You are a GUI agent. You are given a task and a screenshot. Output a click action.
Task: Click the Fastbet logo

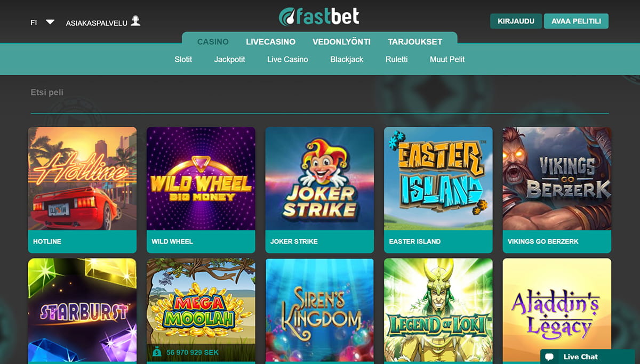tap(319, 16)
